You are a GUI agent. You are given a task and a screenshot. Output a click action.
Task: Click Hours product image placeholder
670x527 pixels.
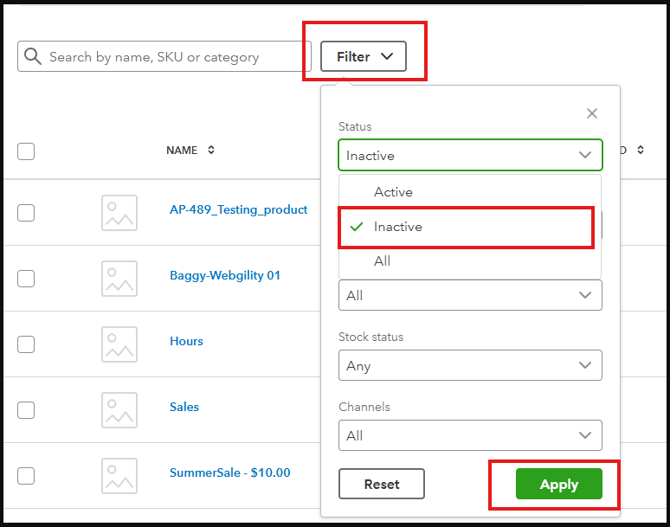120,344
